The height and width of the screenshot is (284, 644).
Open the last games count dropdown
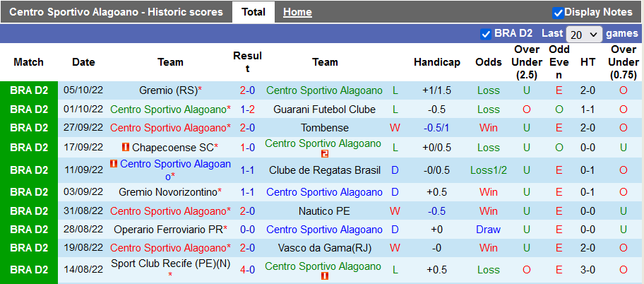584,34
